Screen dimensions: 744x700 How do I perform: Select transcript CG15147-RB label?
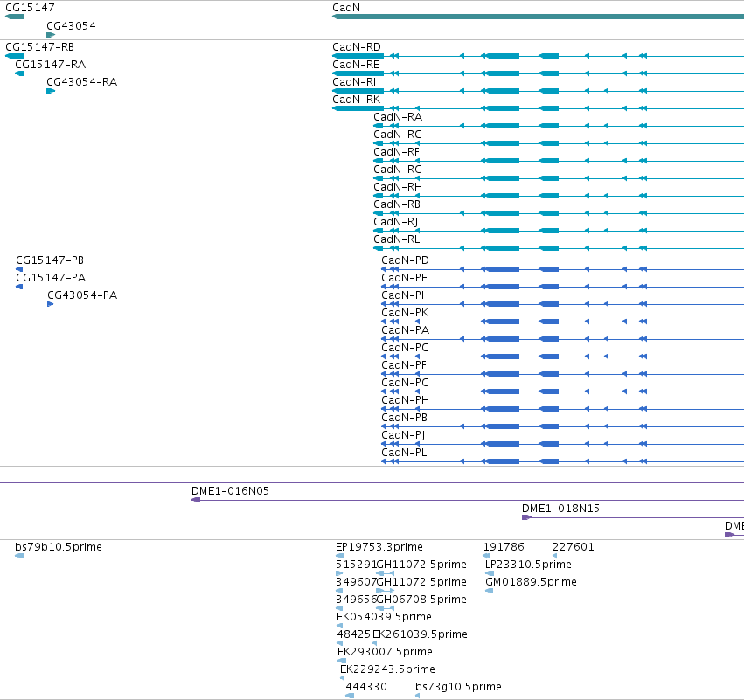pos(40,47)
